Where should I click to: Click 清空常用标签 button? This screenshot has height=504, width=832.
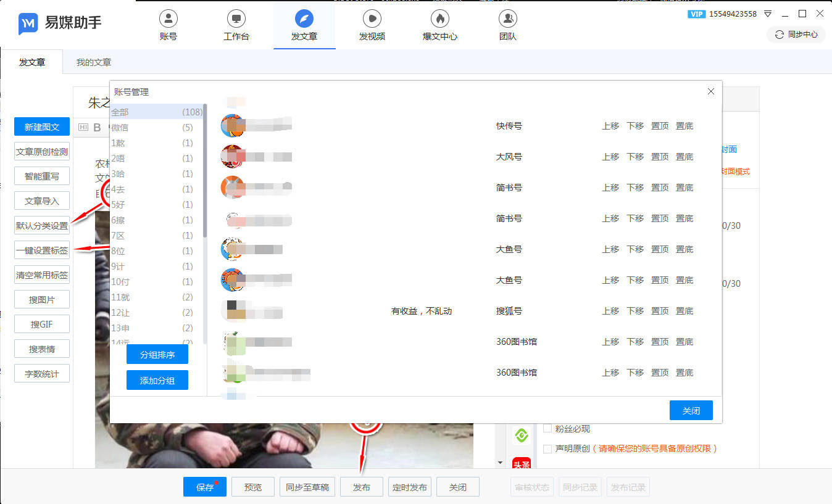[42, 275]
